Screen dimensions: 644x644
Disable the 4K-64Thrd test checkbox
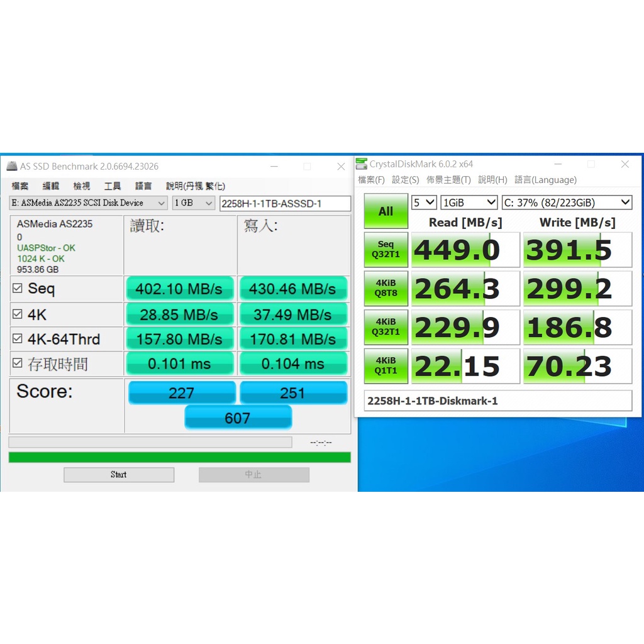tap(18, 339)
